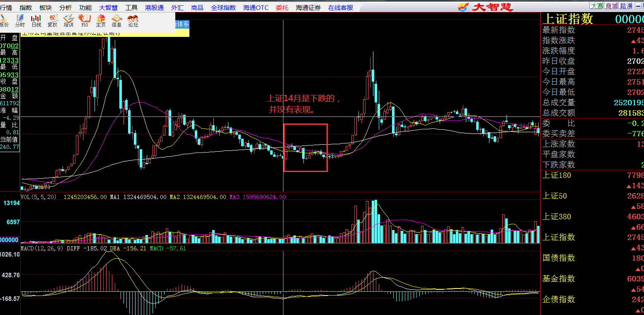Open the 委托 trading menu

(x=282, y=7)
